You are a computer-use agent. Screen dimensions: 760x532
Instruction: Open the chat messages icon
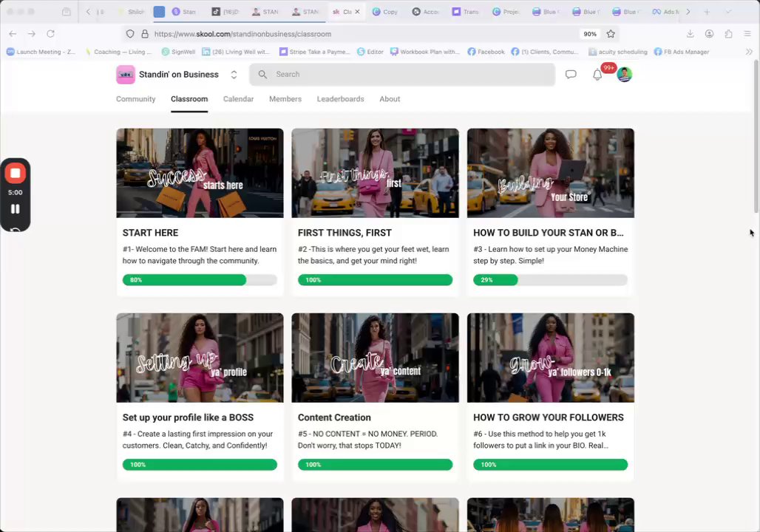coord(571,74)
